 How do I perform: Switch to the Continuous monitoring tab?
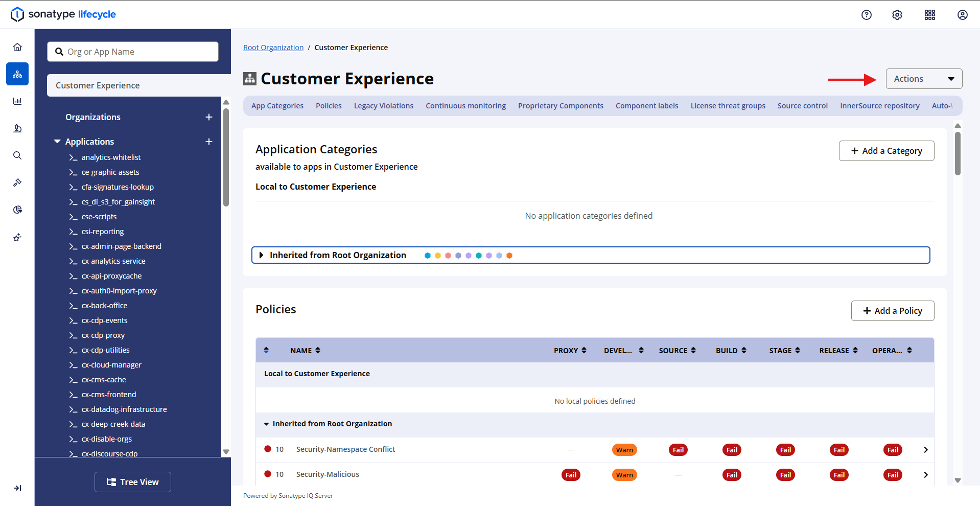tap(466, 106)
